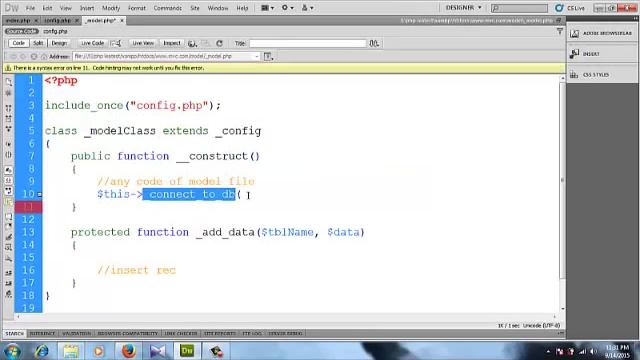Viewport: 640px width, 360px height.
Task: Click the filter related files icon
Action: pyautogui.click(x=560, y=31)
